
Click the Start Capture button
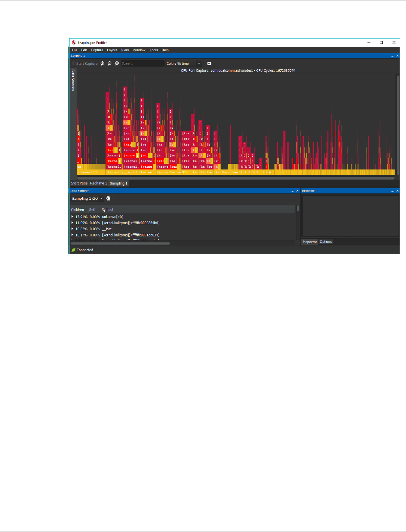tap(85, 64)
